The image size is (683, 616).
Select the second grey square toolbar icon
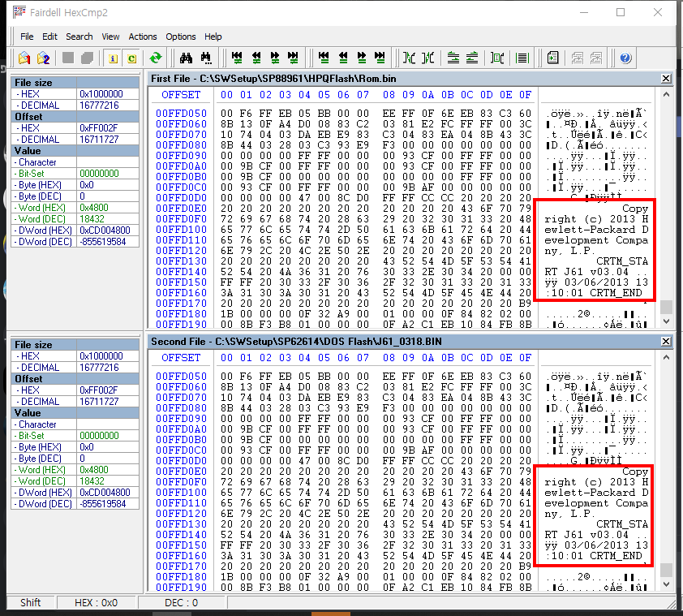coord(87,58)
